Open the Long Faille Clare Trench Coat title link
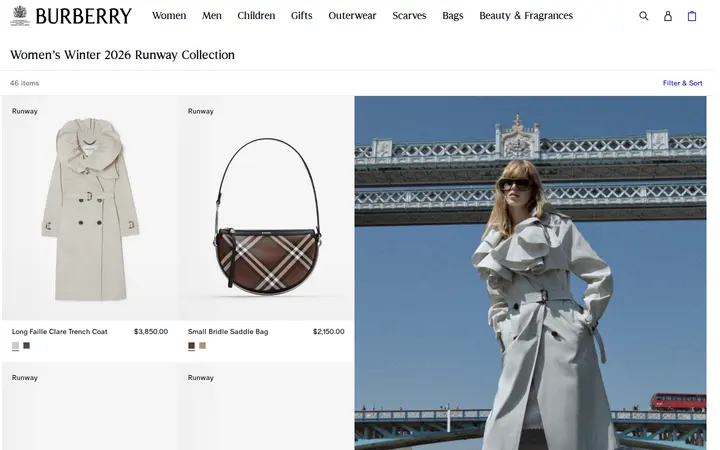Screen dimensions: 720x450 [x=60, y=332]
